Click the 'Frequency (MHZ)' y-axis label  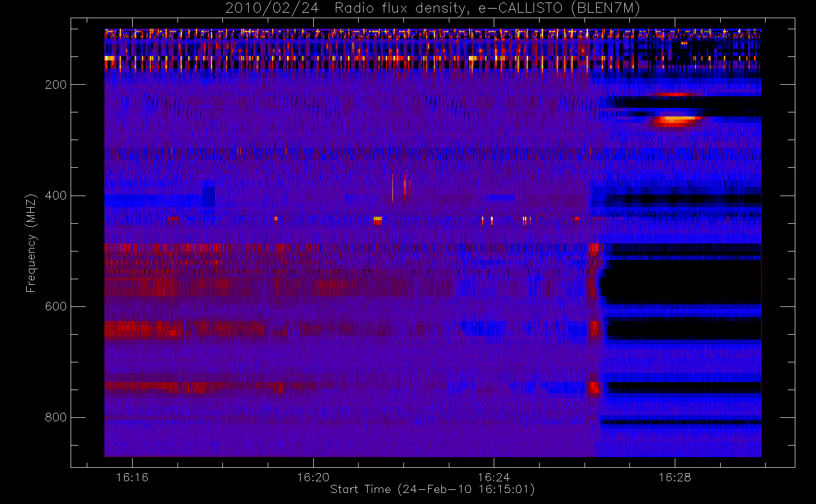[x=31, y=243]
